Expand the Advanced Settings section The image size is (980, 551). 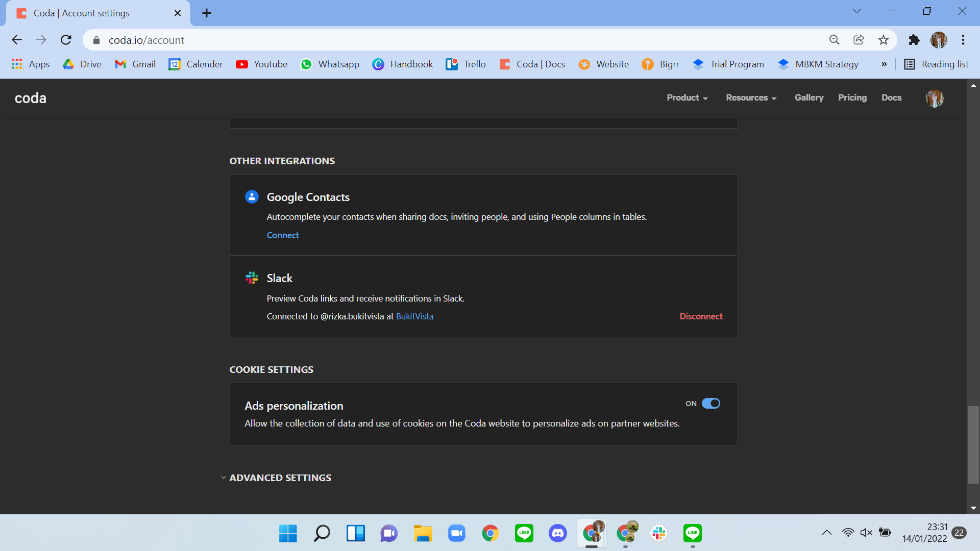(280, 478)
